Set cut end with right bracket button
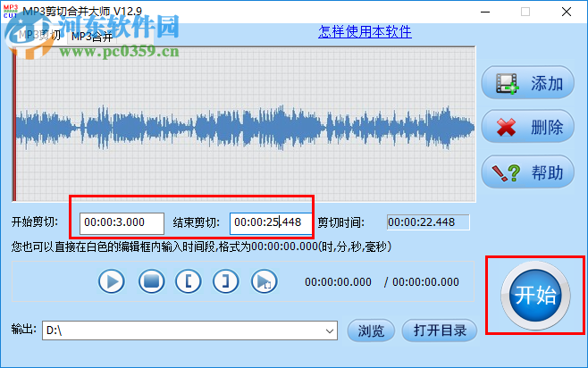Screen dimensions: 588x368 pyautogui.click(x=226, y=281)
